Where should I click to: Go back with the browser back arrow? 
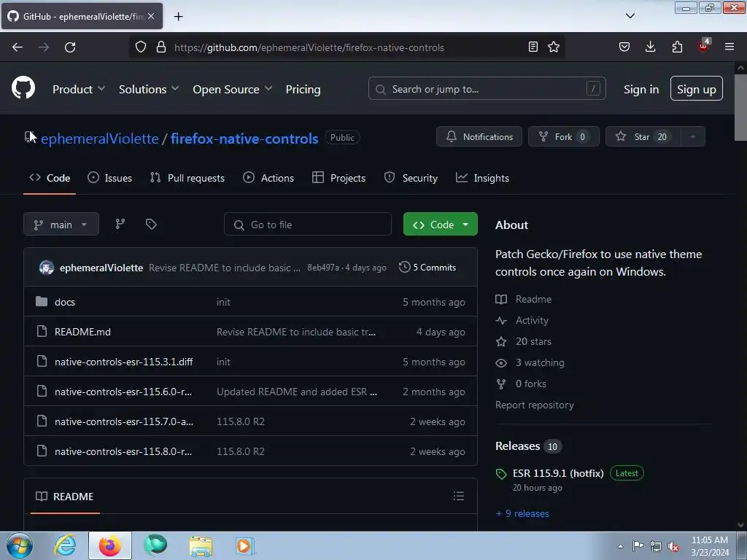18,47
